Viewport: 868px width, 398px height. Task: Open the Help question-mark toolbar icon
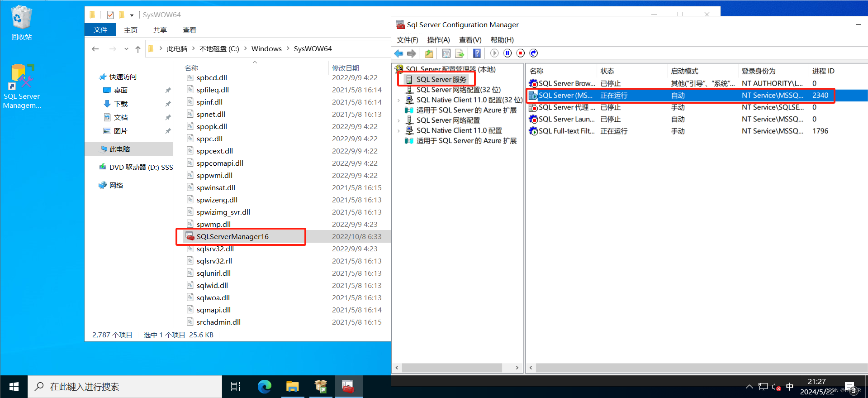(477, 53)
